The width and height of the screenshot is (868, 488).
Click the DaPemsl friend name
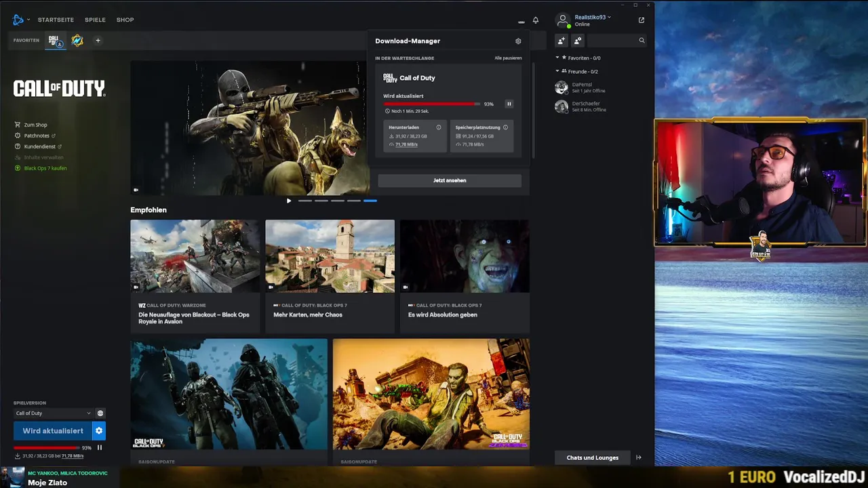582,85
